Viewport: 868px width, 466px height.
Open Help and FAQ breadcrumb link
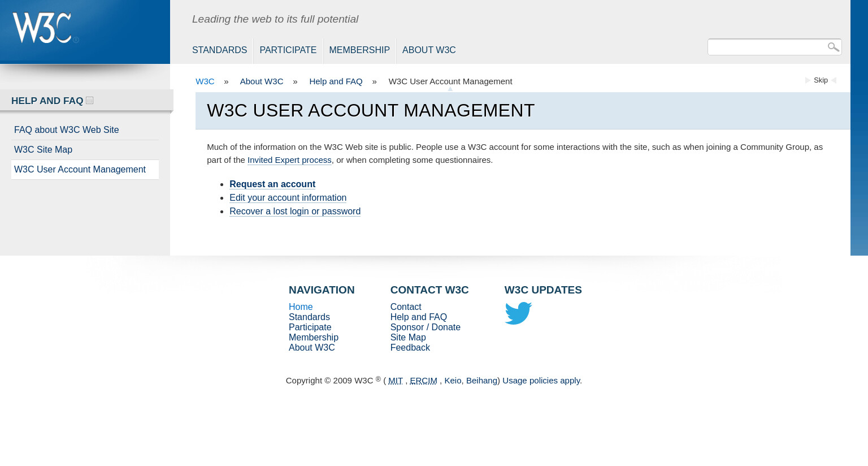pyautogui.click(x=336, y=81)
